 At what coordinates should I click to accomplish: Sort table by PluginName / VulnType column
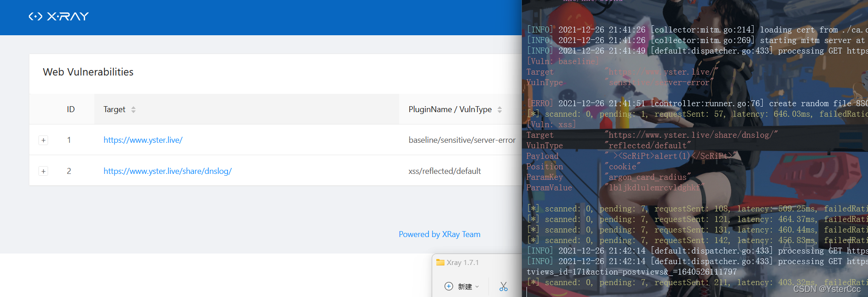(x=499, y=109)
